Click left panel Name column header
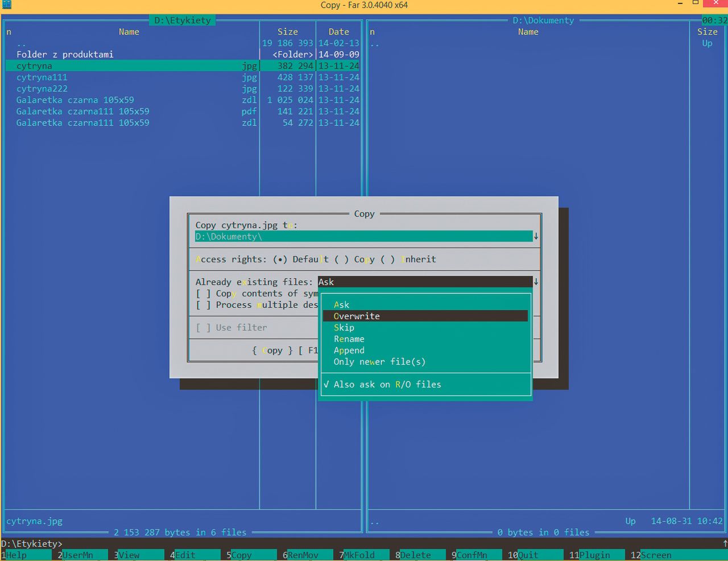 click(x=129, y=32)
